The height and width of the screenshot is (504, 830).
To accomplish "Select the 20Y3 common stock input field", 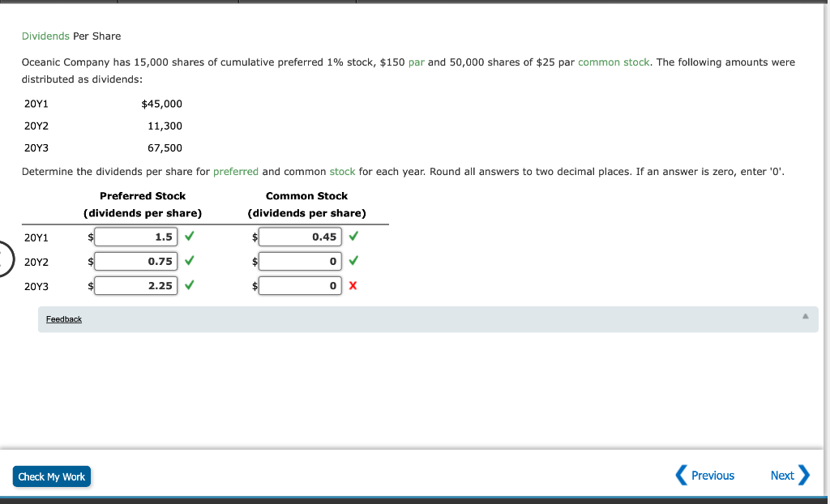I will pyautogui.click(x=300, y=285).
